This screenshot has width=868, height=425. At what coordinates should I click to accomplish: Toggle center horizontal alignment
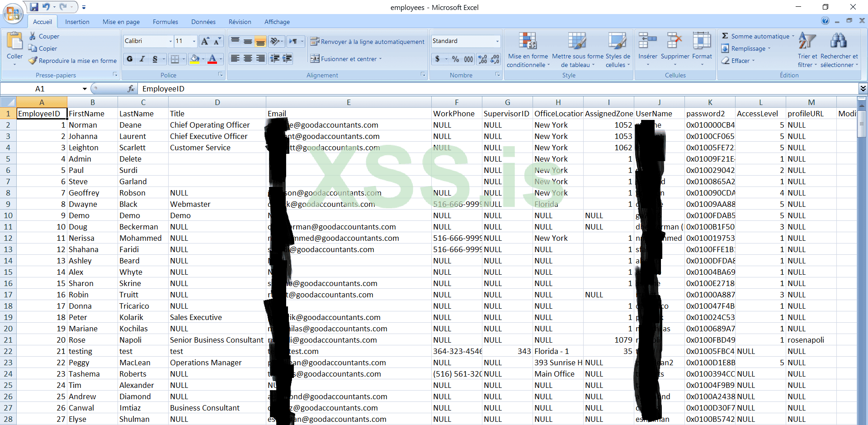click(248, 58)
